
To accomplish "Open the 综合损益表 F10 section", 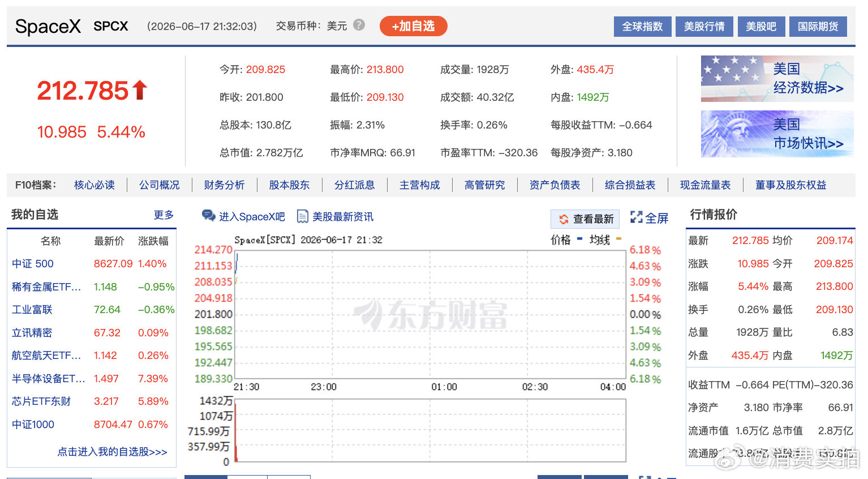I will (x=630, y=185).
